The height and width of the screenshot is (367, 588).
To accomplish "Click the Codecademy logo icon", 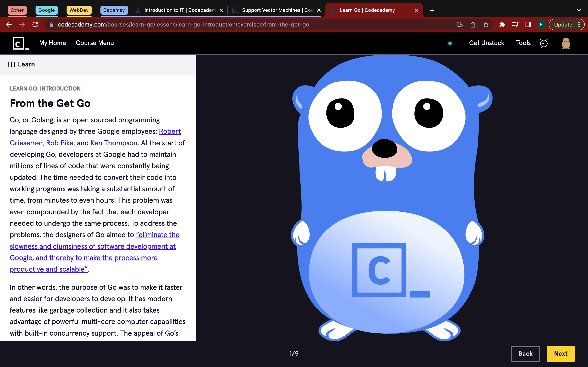I will [20, 43].
